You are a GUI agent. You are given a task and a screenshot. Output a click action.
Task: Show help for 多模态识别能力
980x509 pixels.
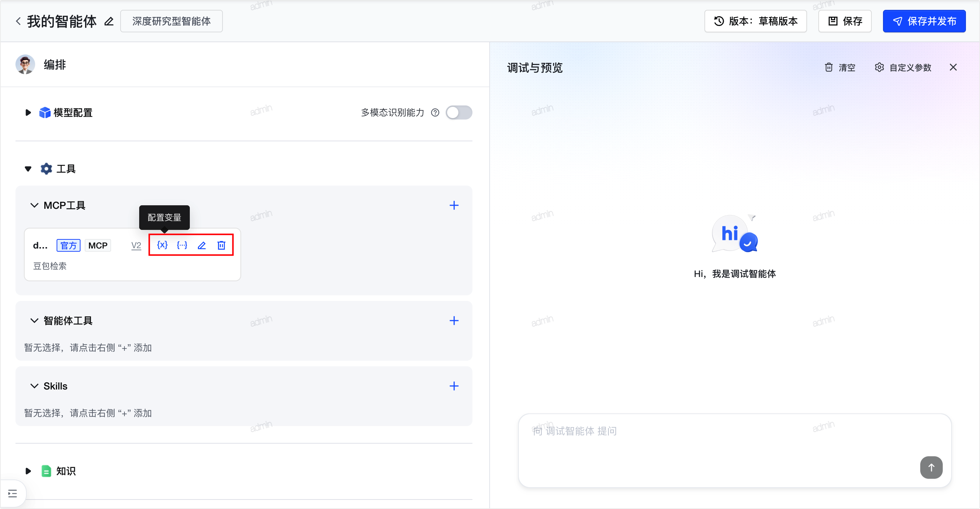(x=435, y=112)
